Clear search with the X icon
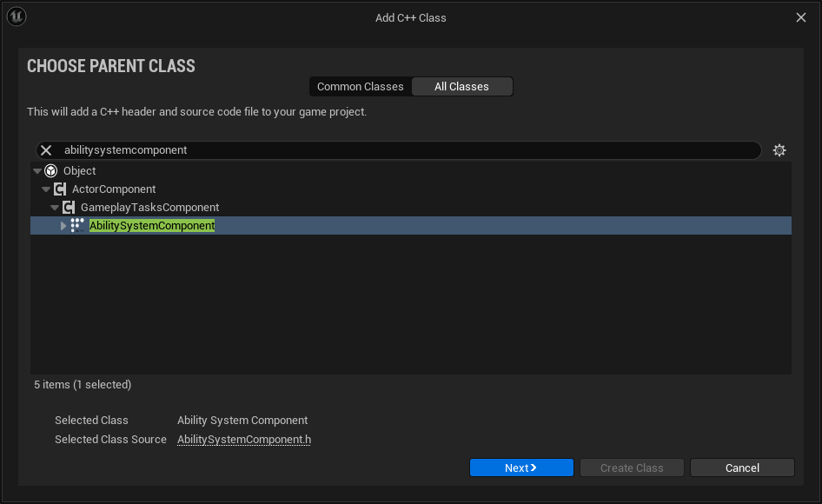 46,150
